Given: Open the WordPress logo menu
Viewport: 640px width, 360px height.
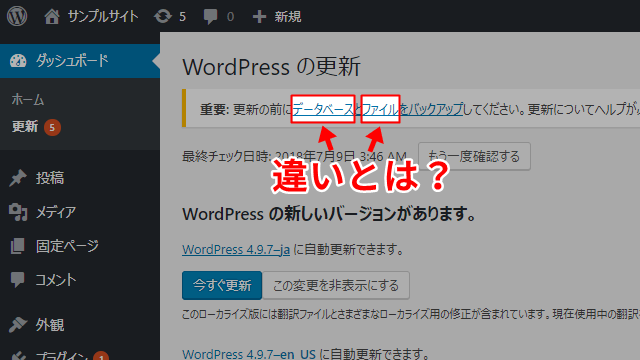Looking at the screenshot, I should [17, 16].
